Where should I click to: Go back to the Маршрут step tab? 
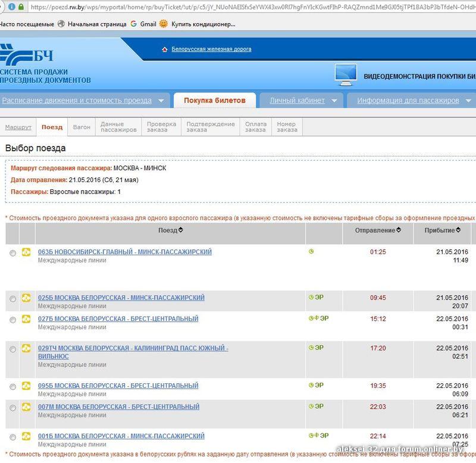tap(18, 127)
